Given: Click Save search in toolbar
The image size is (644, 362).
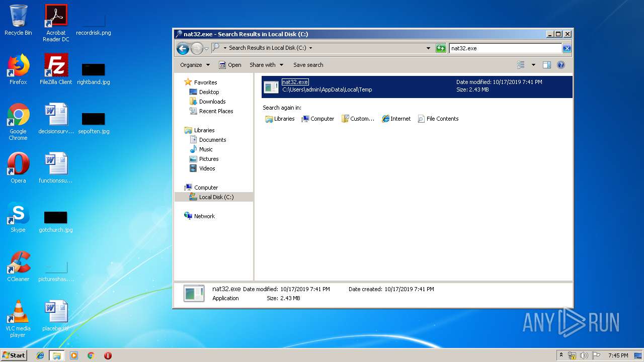Looking at the screenshot, I should click(x=308, y=65).
